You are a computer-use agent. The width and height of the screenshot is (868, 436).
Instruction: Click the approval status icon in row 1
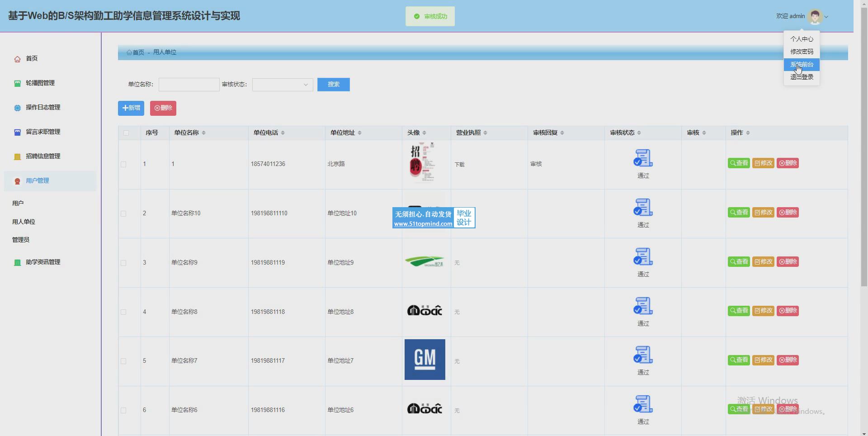click(x=642, y=158)
